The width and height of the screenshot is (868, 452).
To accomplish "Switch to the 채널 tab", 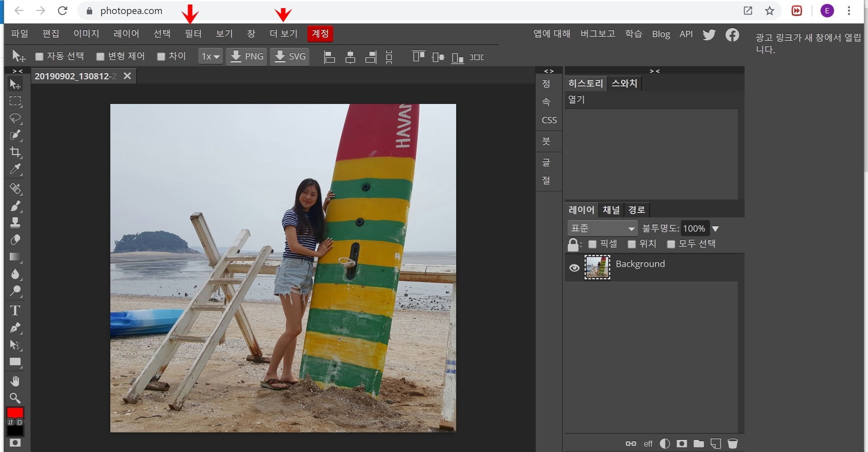I will click(x=611, y=210).
